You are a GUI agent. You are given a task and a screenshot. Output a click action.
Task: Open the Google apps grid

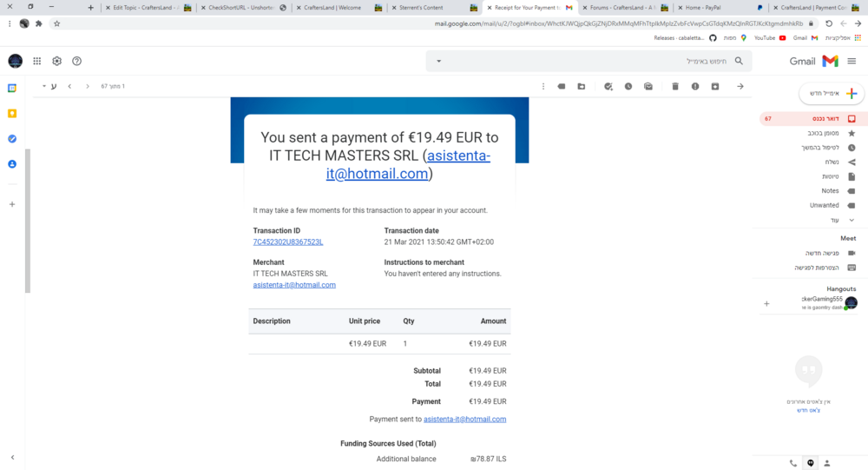37,61
